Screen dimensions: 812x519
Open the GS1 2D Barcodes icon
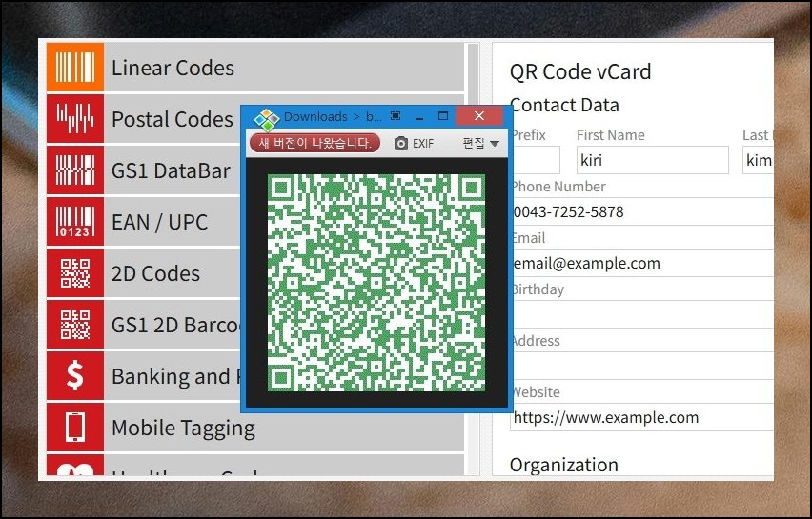[x=75, y=325]
